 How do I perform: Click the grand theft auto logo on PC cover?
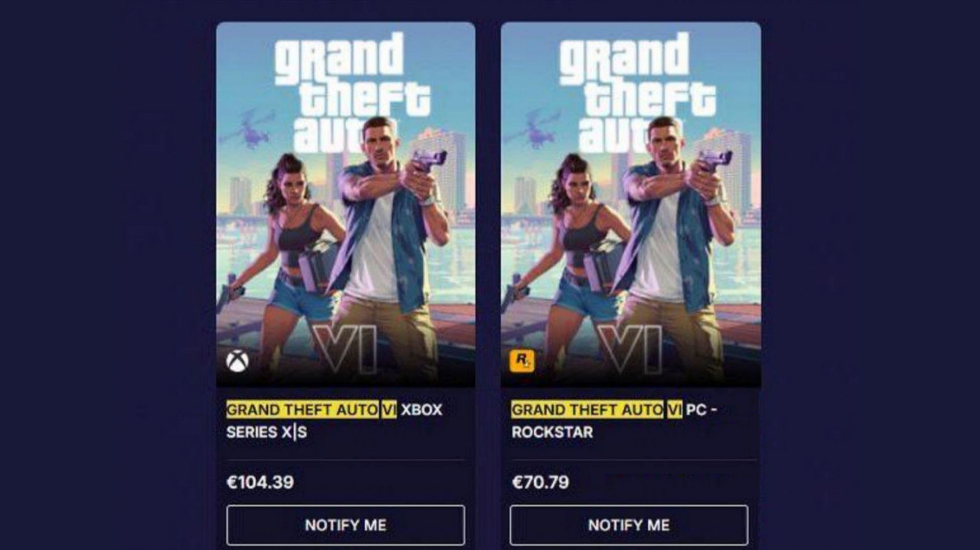click(637, 93)
